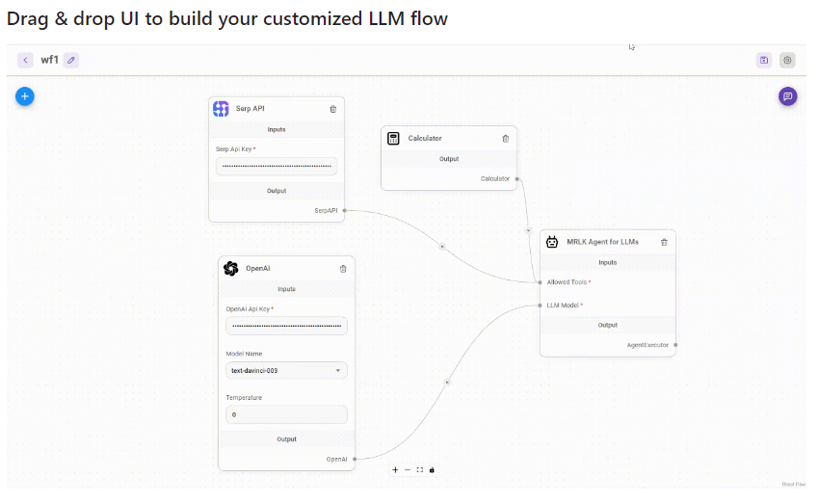Image resolution: width=818 pixels, height=504 pixels.
Task: Fit the flow view to screen
Action: 419,470
